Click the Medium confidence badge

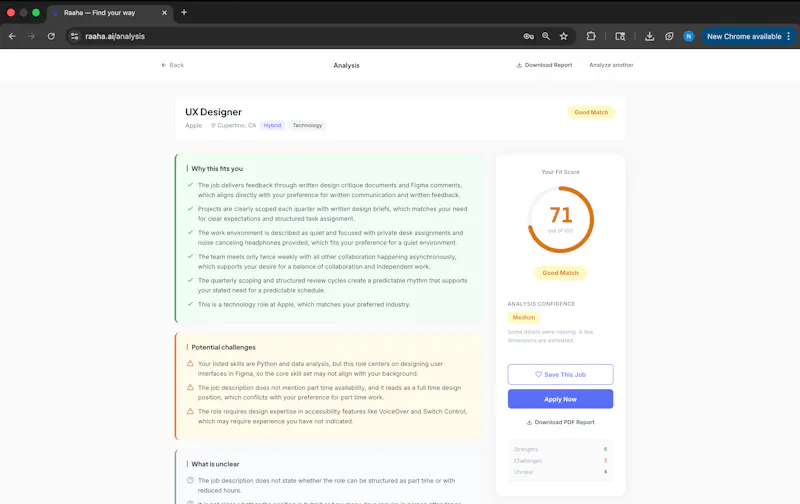523,317
